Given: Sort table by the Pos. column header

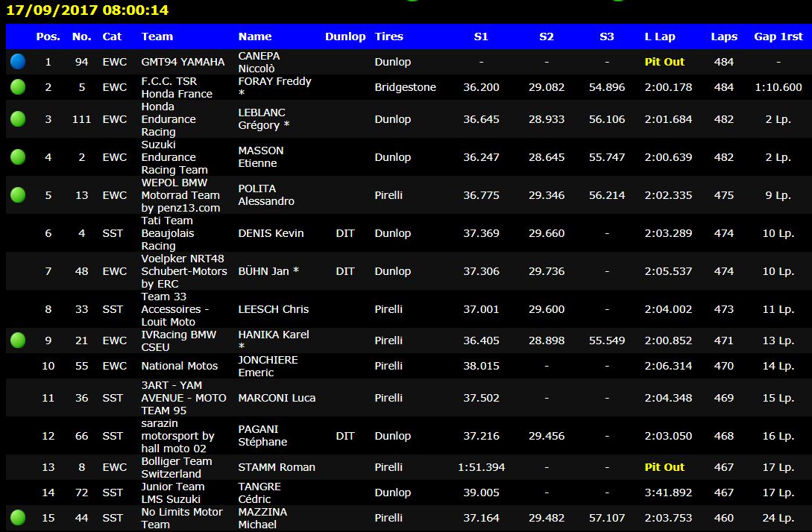Looking at the screenshot, I should click(48, 37).
